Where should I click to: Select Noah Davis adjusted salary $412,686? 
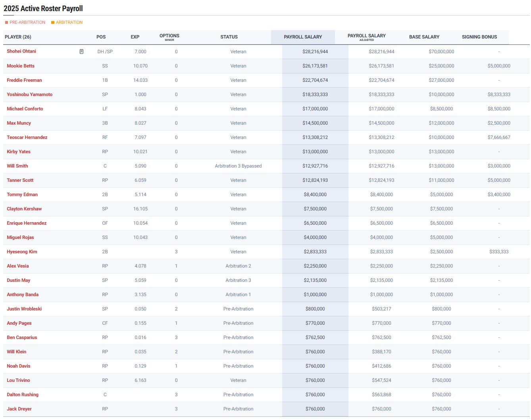tap(381, 366)
